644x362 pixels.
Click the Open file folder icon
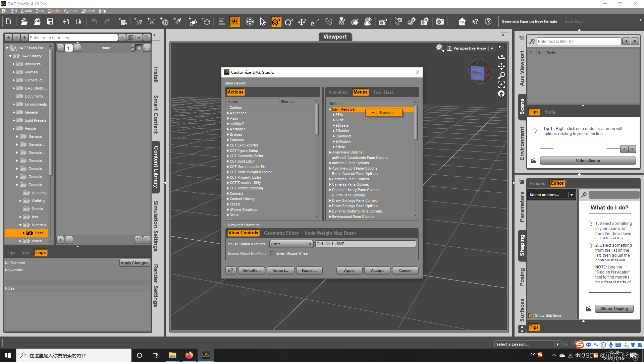(24, 22)
